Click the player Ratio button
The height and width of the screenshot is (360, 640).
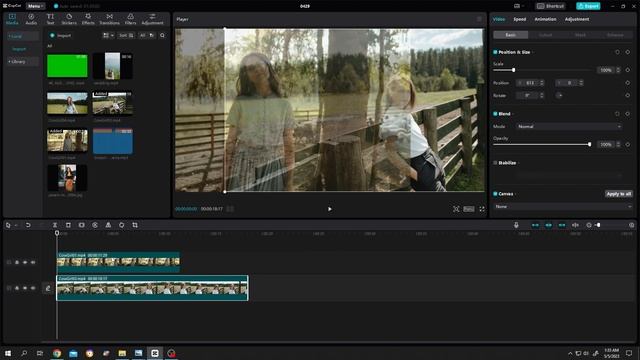click(469, 209)
